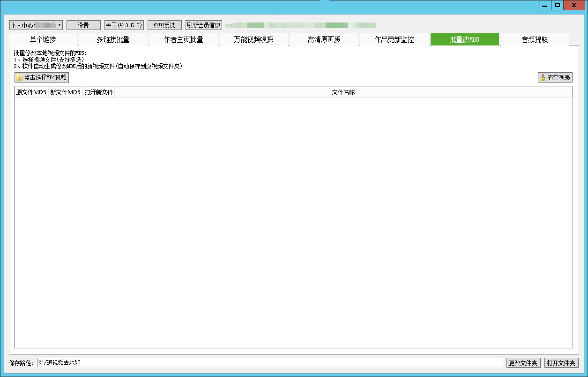
Task: Open the 设置 settings button
Action: (83, 25)
